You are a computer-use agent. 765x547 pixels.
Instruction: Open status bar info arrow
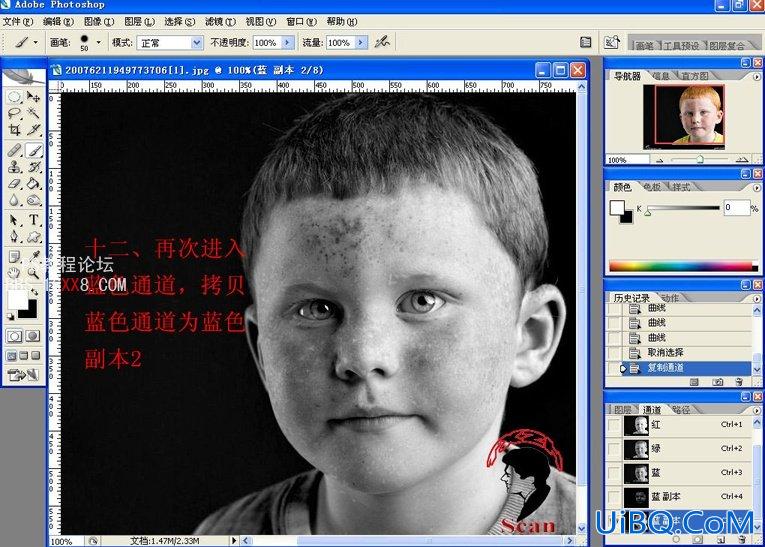pos(234,541)
